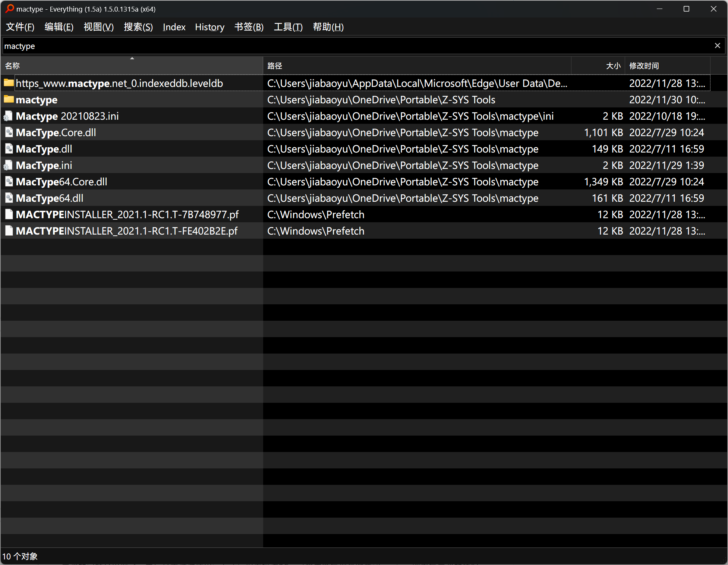This screenshot has width=728, height=565.
Task: Click the document icon of MACTYPEINSTALLER_2021.1-RC1.T-FE402B2E.pf
Action: [x=9, y=230]
